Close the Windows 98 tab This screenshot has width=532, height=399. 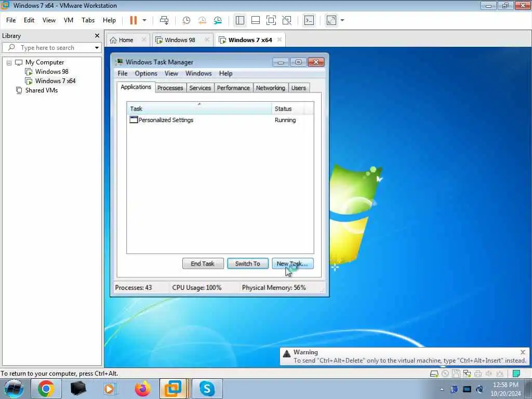(x=207, y=39)
